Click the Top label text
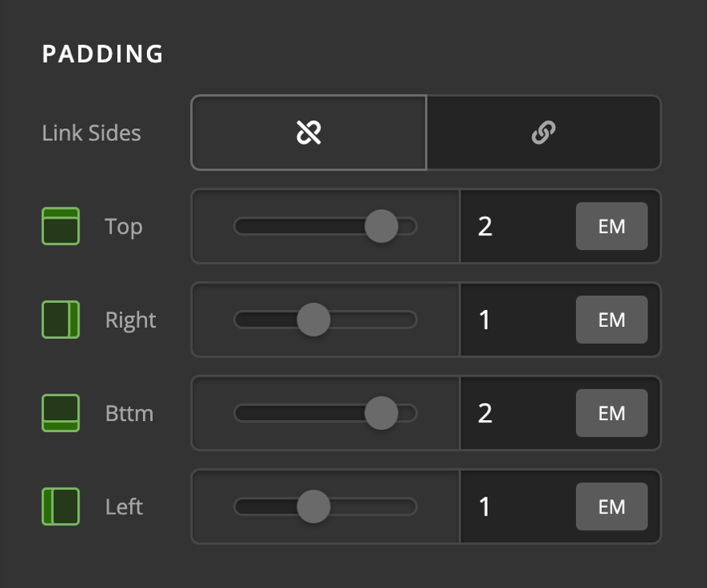This screenshot has width=707, height=588. [122, 226]
